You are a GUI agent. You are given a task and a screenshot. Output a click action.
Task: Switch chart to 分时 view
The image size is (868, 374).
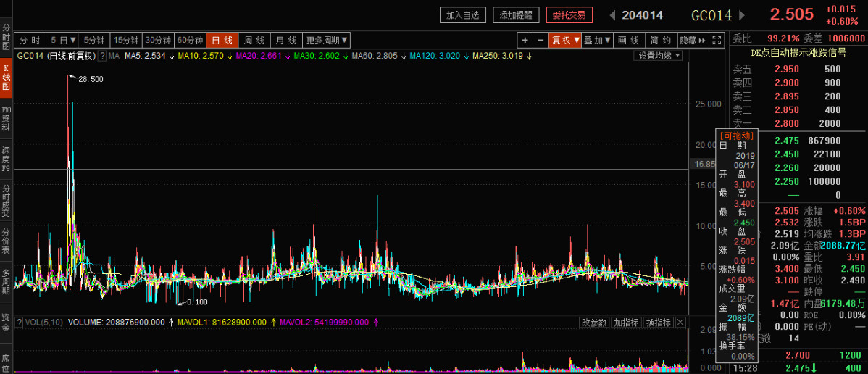pos(30,41)
